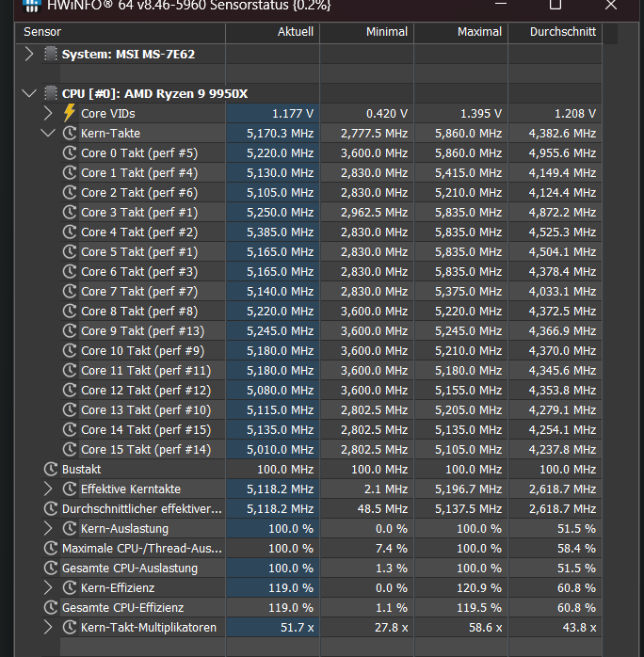
Task: Click Core VIDs minimum 0.420 V
Action: (387, 114)
